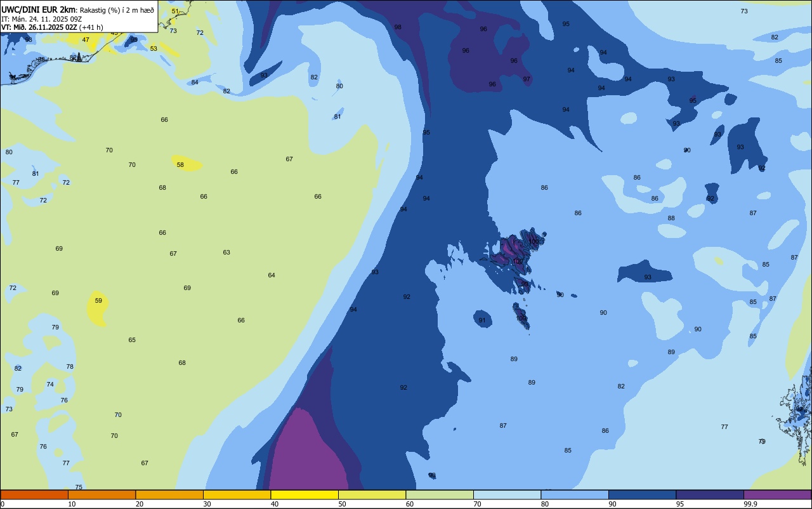Viewport: 812px width, 509px height.
Task: Click the '99.9' legend tick label
Action: point(750,504)
